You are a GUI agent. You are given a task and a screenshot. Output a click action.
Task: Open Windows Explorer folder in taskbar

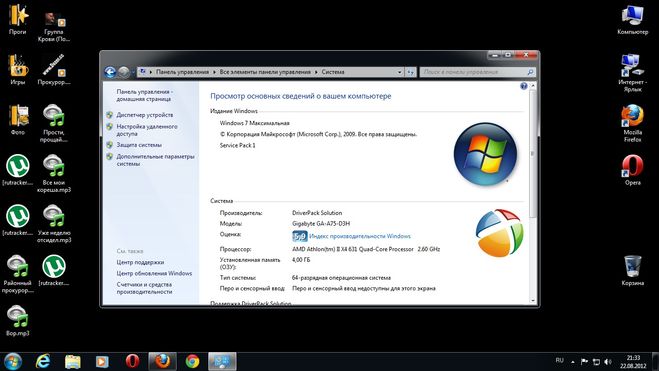(73, 361)
